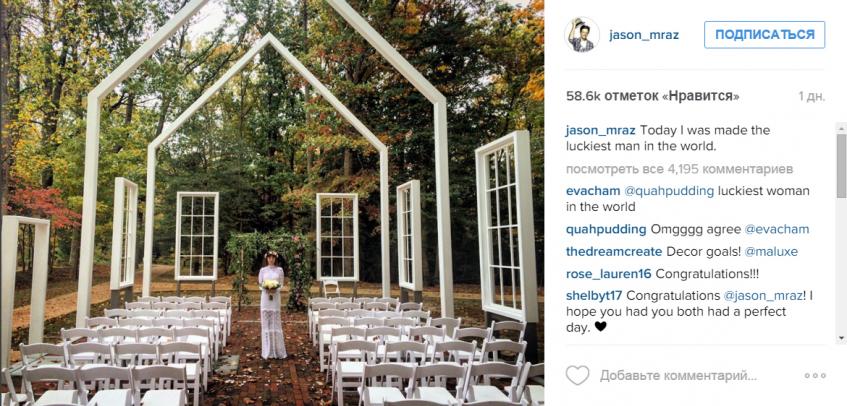Click the scrollbar down arrow
The image size is (847, 406).
click(841, 338)
